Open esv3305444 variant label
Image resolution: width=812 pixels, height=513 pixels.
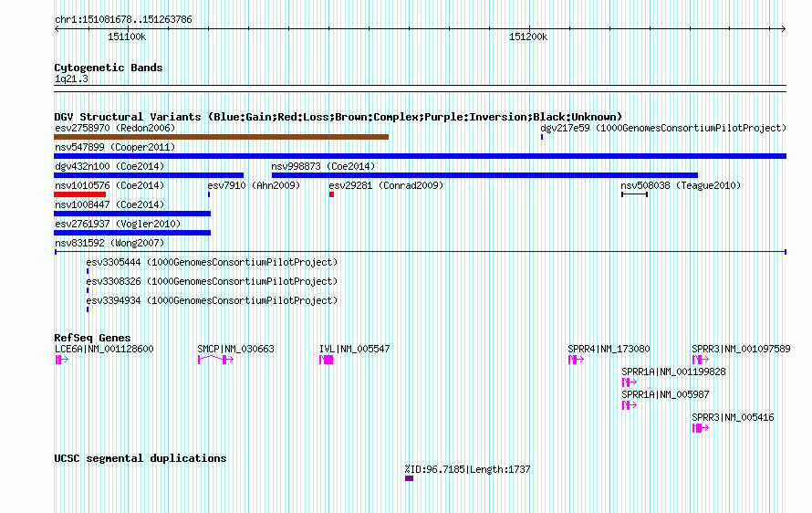pos(212,262)
